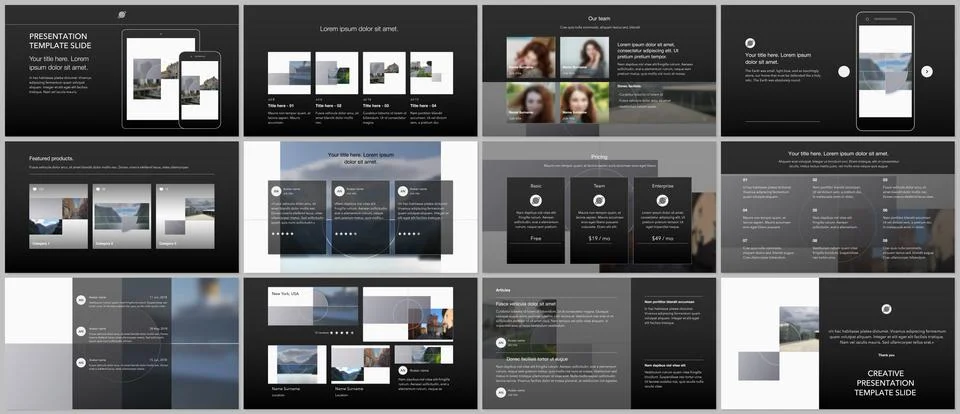This screenshot has height=414, width=960.
Task: Click the middle avatar on the timeline slide
Action: 81,331
